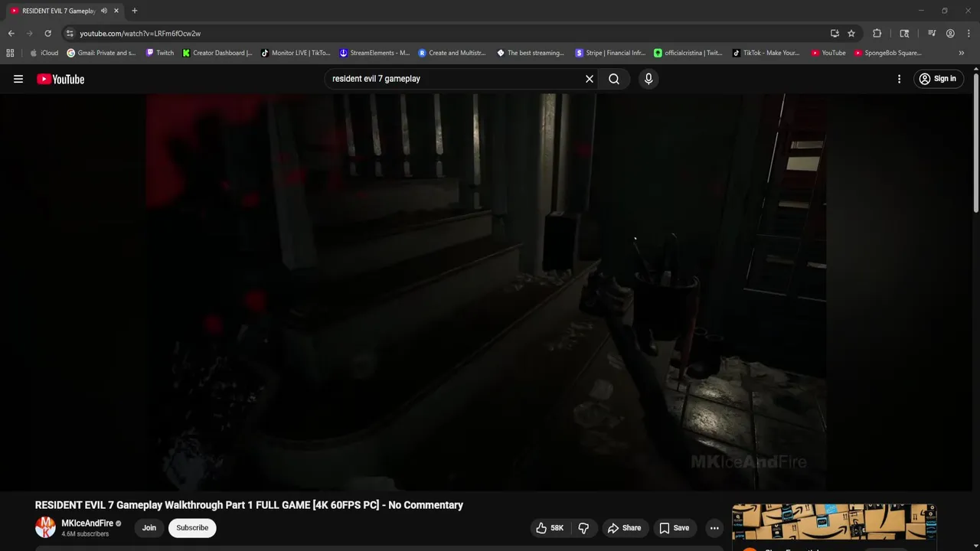Like the video with thumbs up 58K
The height and width of the screenshot is (551, 980).
[x=550, y=528]
